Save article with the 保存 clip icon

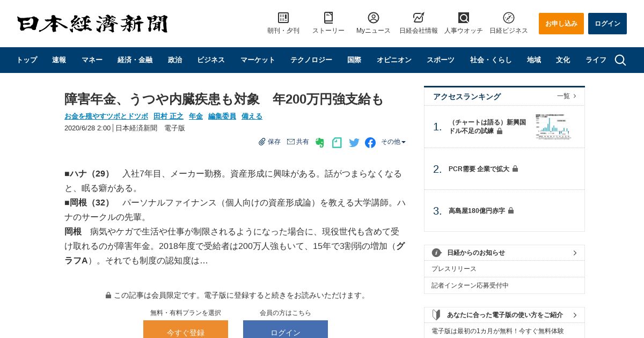262,142
